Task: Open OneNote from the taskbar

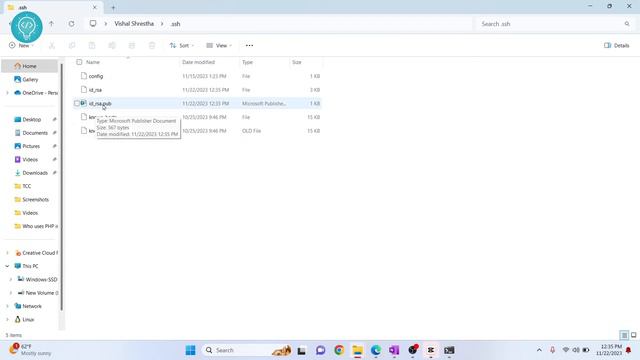Action: (x=394, y=350)
